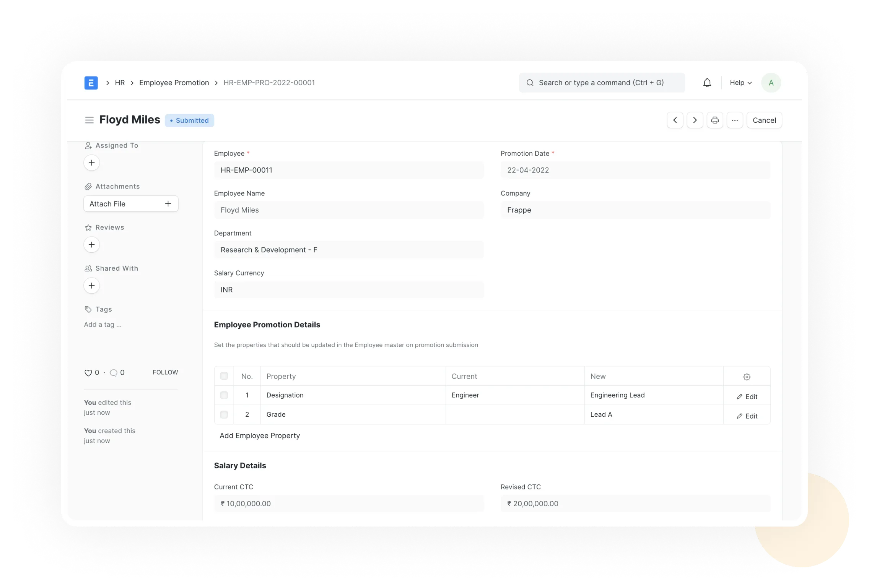Click the Department field
This screenshot has width=869, height=588.
pyautogui.click(x=349, y=250)
